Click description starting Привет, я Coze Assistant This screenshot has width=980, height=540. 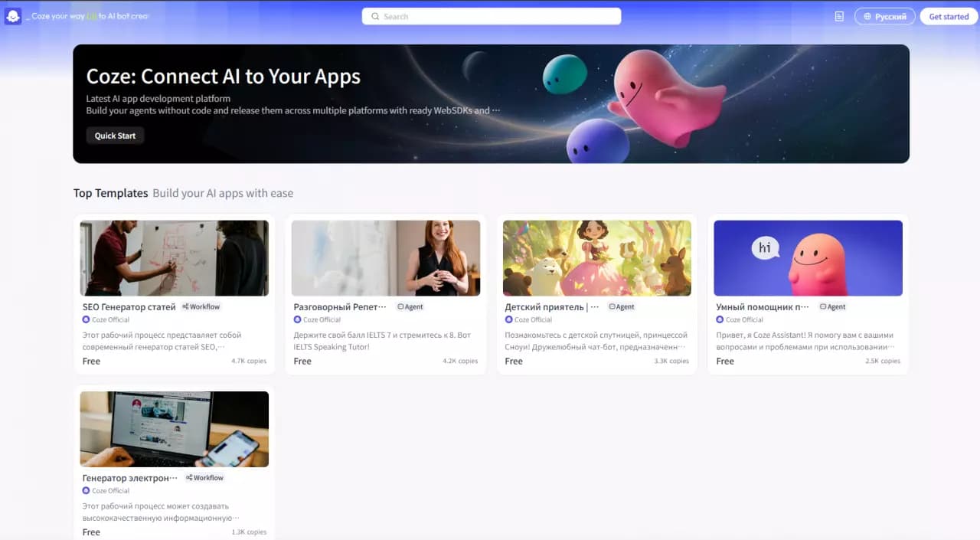(805, 341)
